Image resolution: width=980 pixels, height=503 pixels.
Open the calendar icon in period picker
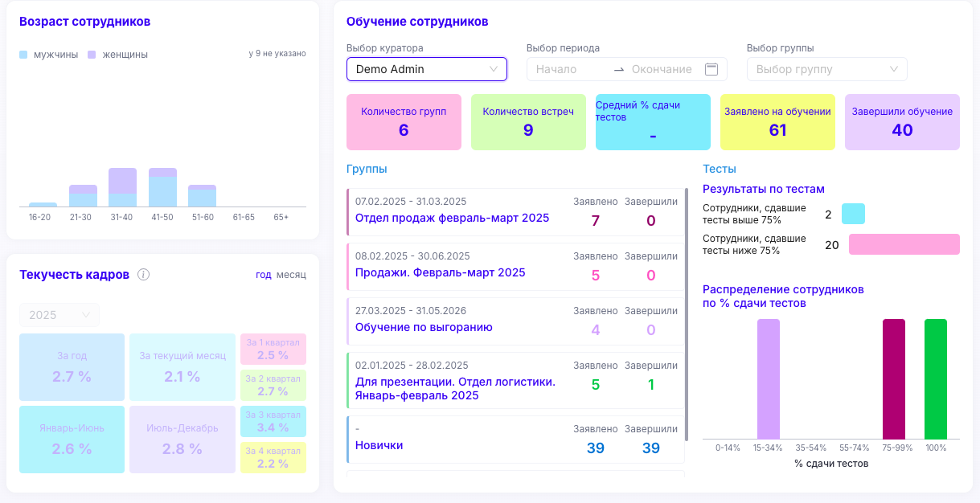[x=711, y=69]
